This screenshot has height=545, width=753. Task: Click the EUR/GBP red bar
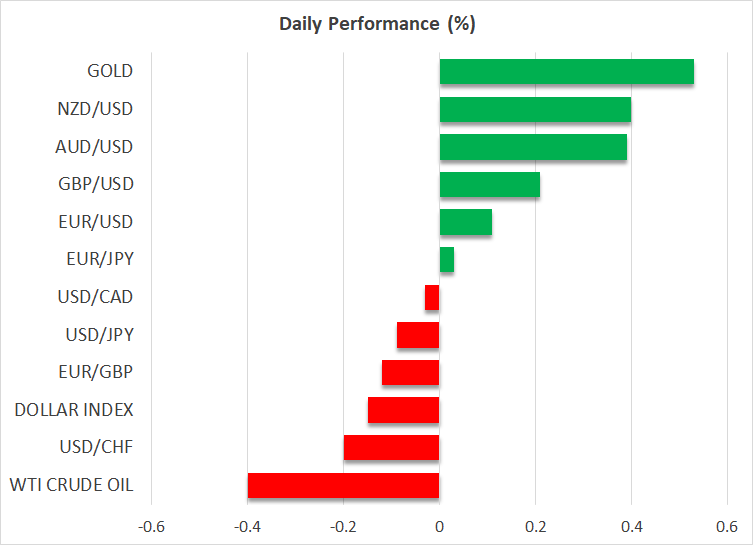pyautogui.click(x=411, y=373)
